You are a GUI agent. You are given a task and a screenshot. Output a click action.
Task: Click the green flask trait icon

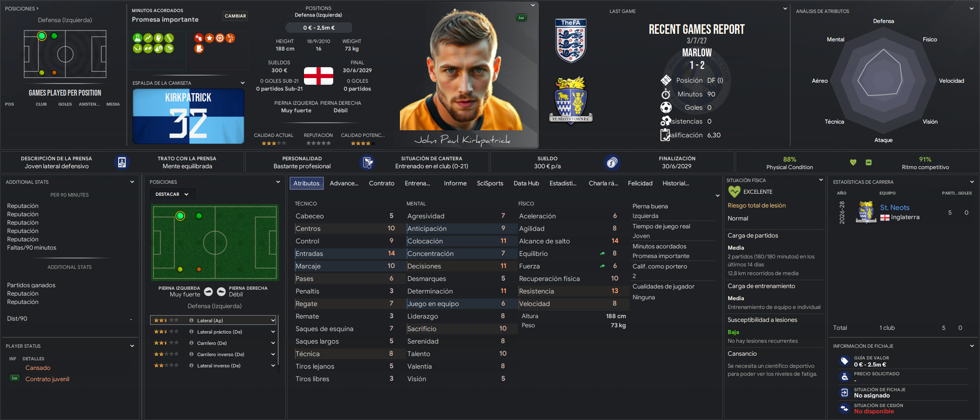tap(137, 38)
